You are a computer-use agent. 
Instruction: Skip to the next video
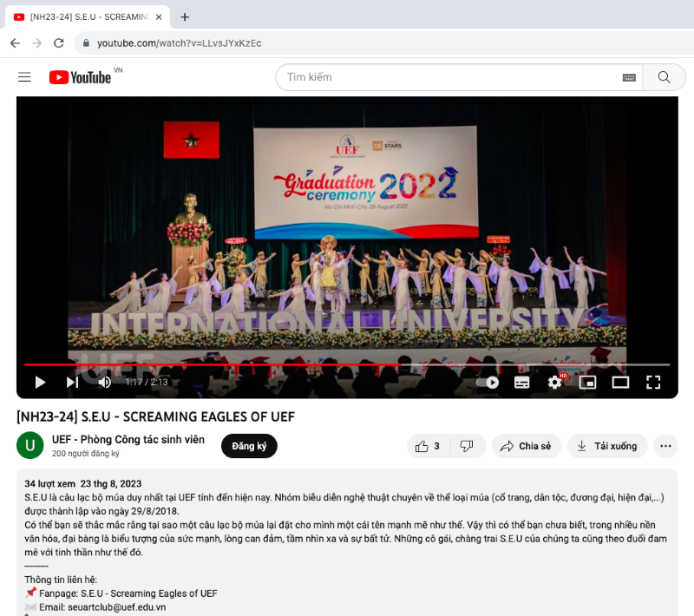[x=72, y=382]
